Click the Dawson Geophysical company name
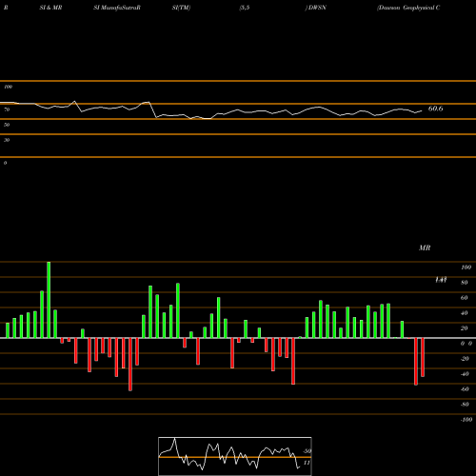This screenshot has width=476, height=476. tap(408, 8)
